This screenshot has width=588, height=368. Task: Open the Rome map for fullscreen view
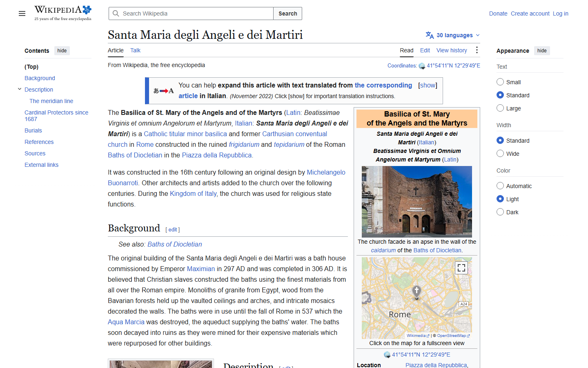coord(417,298)
